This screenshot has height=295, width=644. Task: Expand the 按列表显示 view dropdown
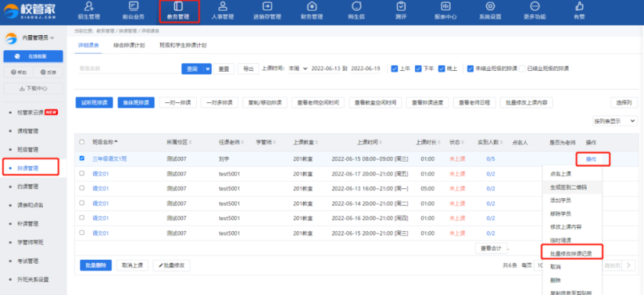tap(615, 121)
